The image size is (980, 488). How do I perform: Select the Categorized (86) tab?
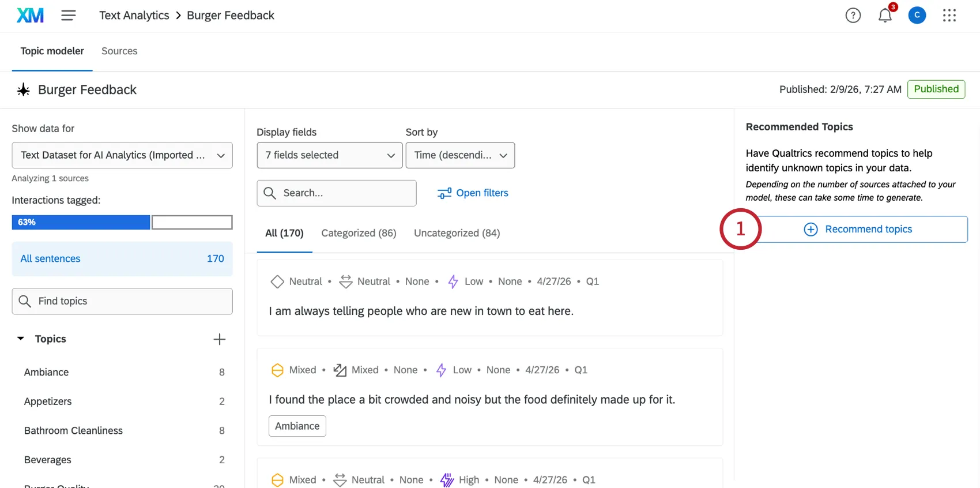(x=359, y=233)
